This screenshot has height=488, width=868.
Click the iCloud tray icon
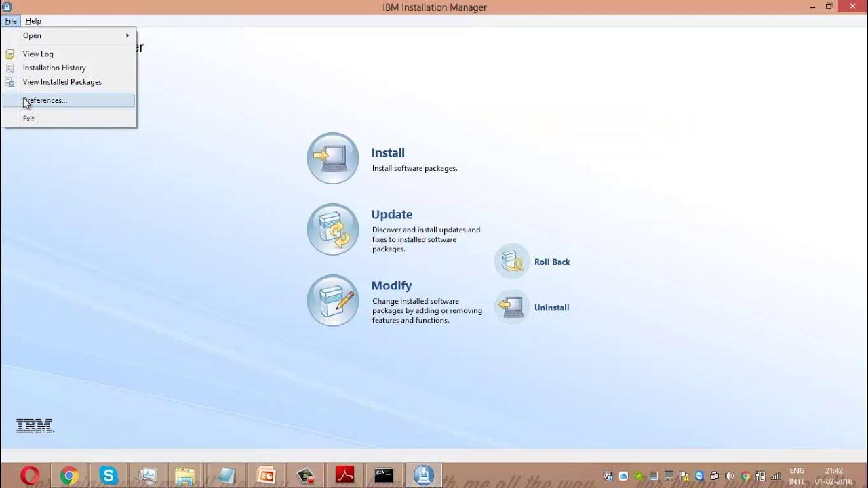[x=623, y=476]
